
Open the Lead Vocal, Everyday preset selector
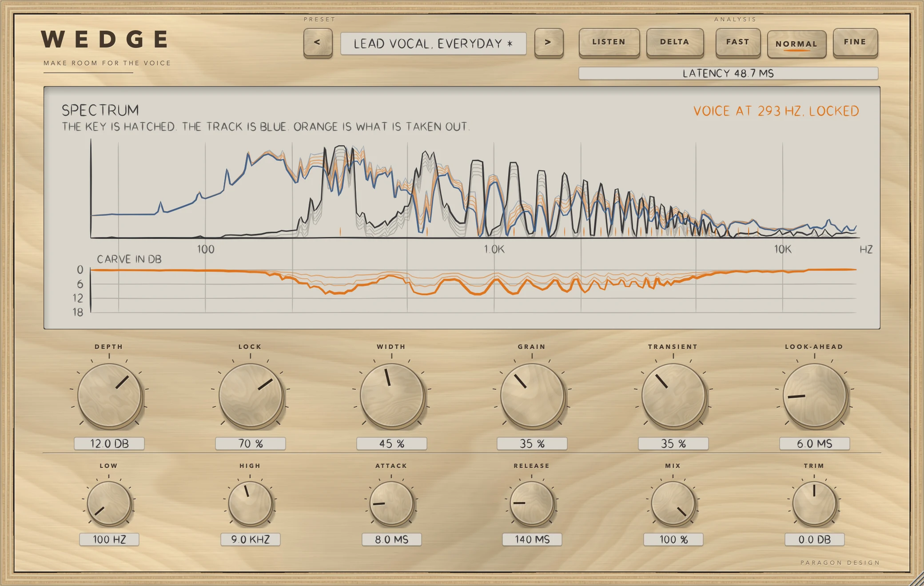click(433, 44)
